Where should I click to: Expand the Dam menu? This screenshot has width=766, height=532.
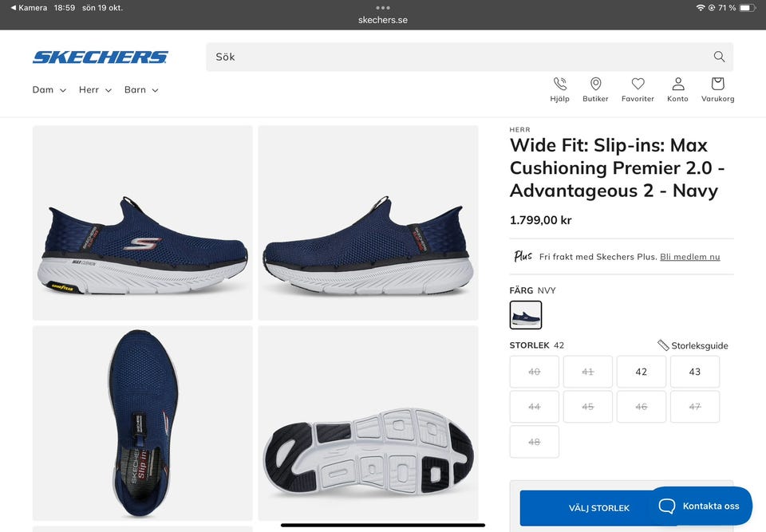[49, 90]
